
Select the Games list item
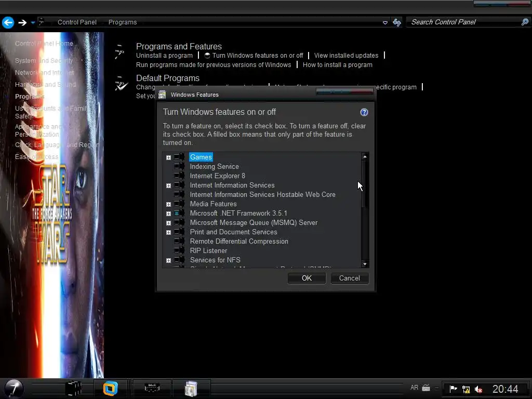tap(201, 157)
